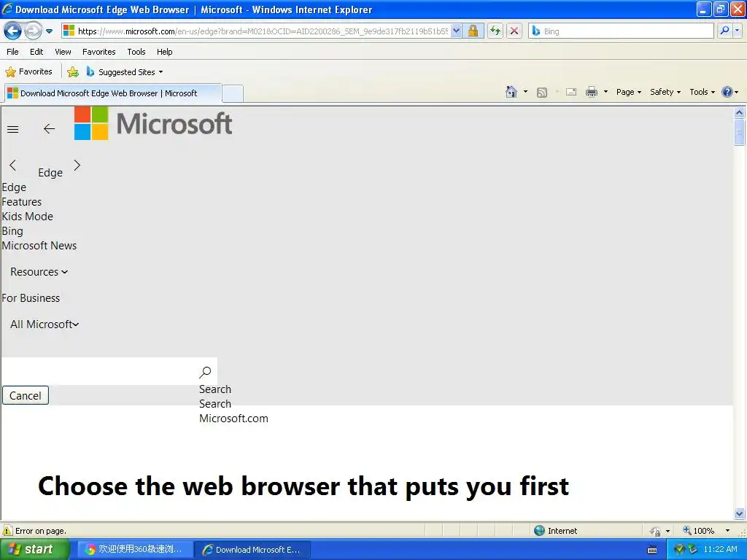Screen dimensions: 747x560
Task: Click the Refresh page icon
Action: (x=495, y=31)
